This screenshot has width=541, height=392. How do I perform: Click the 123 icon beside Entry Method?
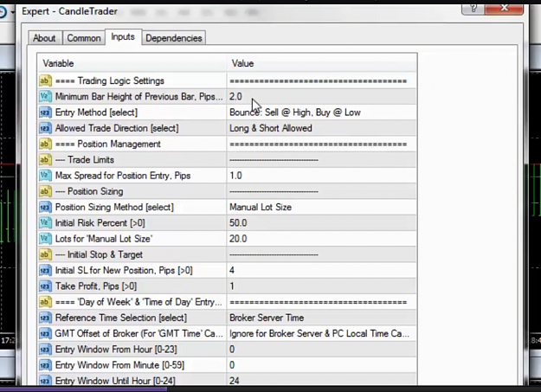coord(45,112)
